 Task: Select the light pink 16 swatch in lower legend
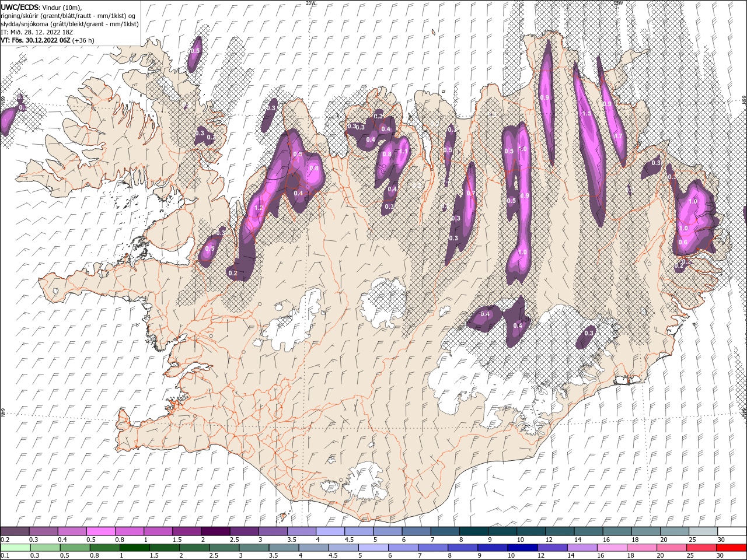click(612, 548)
